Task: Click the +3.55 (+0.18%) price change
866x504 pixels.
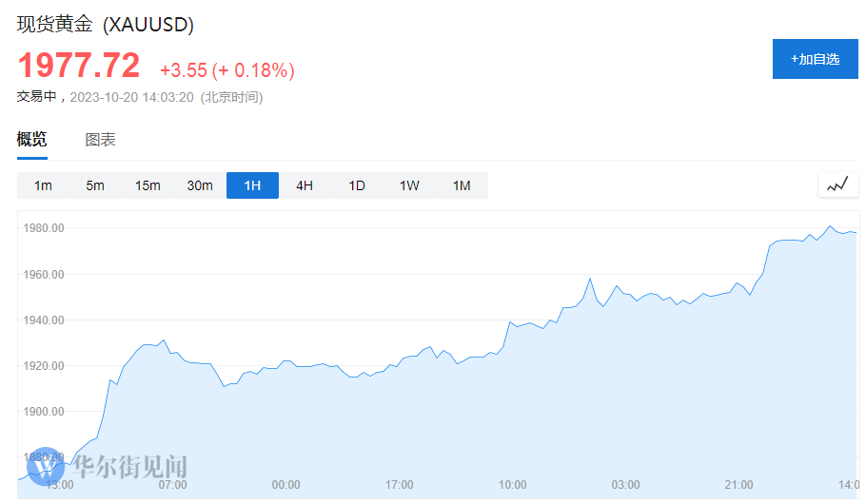Action: coord(226,70)
